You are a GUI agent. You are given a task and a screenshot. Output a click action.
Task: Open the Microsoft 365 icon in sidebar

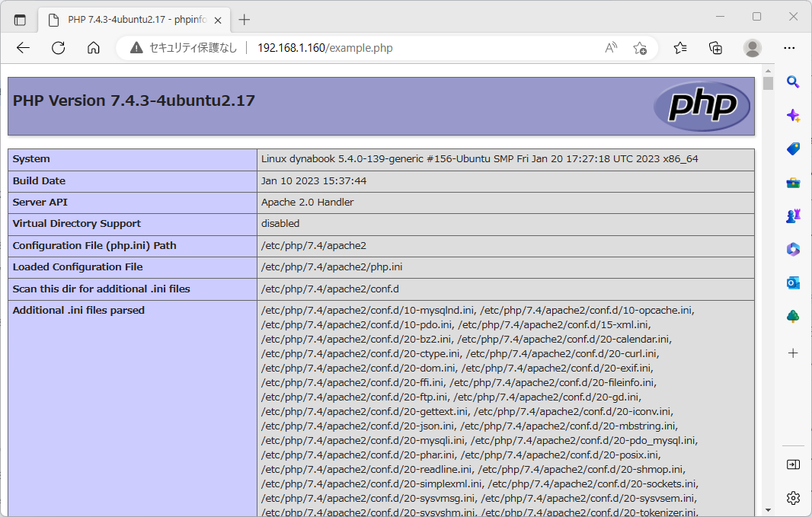[793, 250]
